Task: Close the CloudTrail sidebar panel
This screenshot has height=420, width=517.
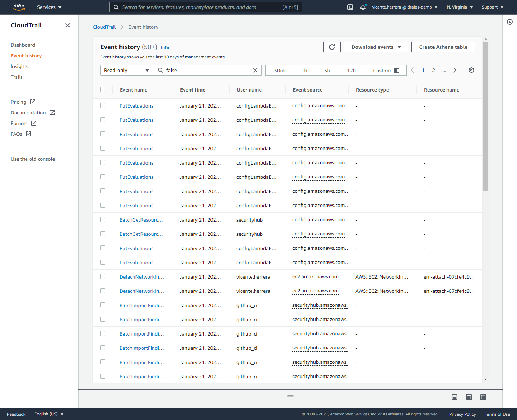Action: click(68, 25)
